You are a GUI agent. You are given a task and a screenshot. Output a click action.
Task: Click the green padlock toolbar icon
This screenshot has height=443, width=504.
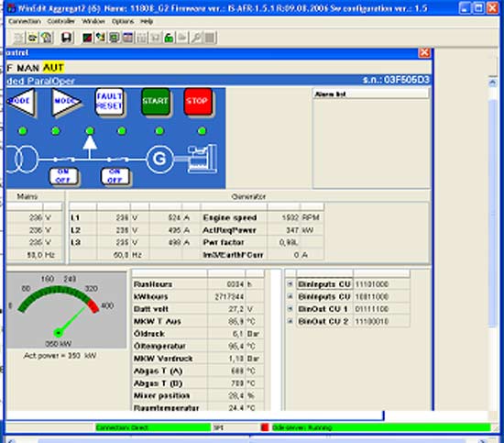(x=169, y=38)
